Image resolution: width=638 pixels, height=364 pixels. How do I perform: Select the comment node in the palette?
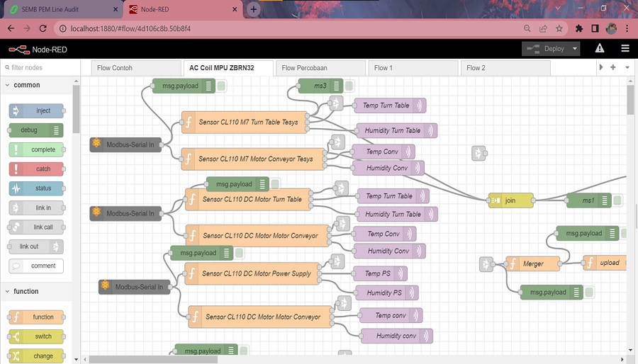pyautogui.click(x=36, y=266)
